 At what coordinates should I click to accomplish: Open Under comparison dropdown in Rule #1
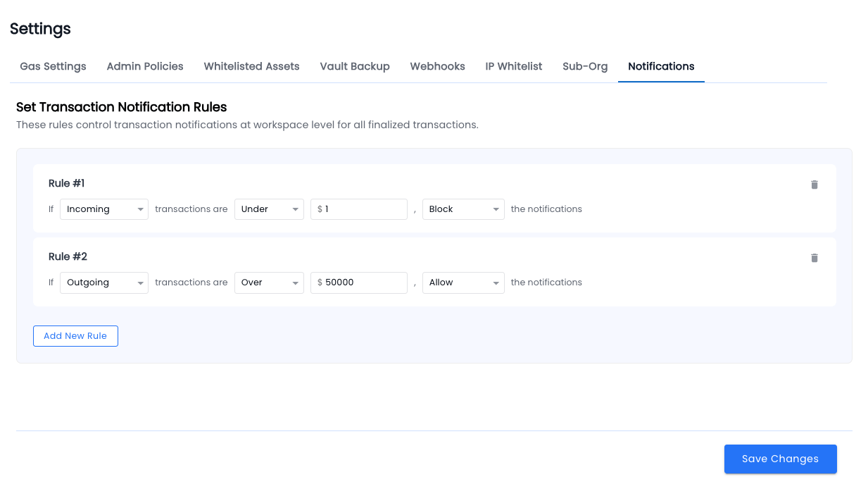269,209
